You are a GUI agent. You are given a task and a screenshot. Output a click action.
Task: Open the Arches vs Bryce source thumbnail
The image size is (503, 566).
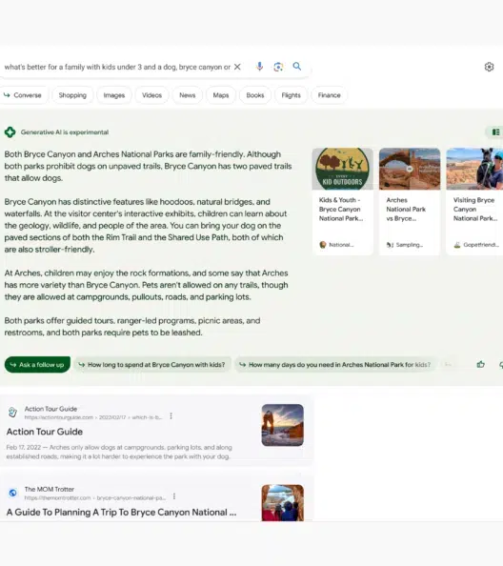click(x=409, y=169)
